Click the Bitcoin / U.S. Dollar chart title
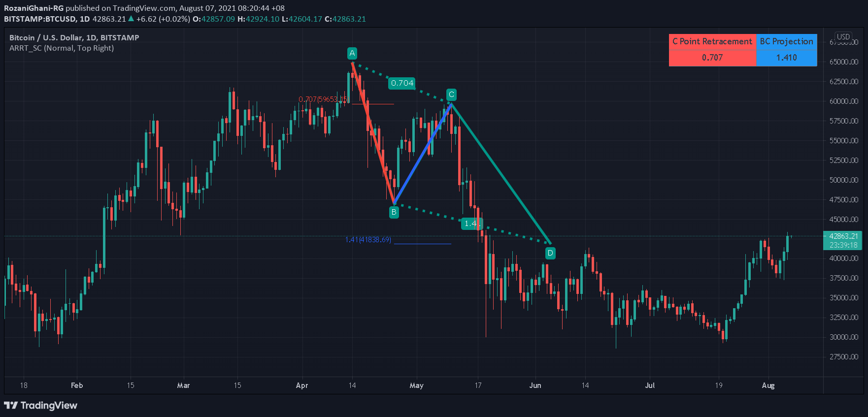This screenshot has height=417, width=868. coord(74,37)
